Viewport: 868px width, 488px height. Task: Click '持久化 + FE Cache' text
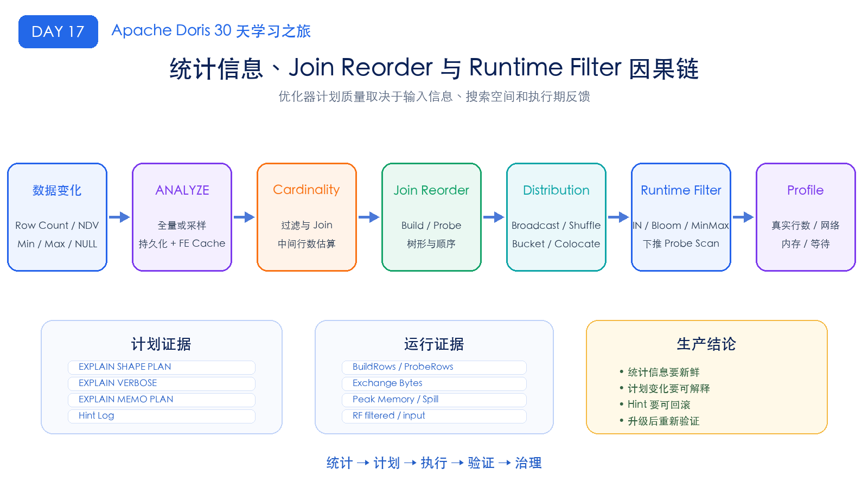click(182, 243)
